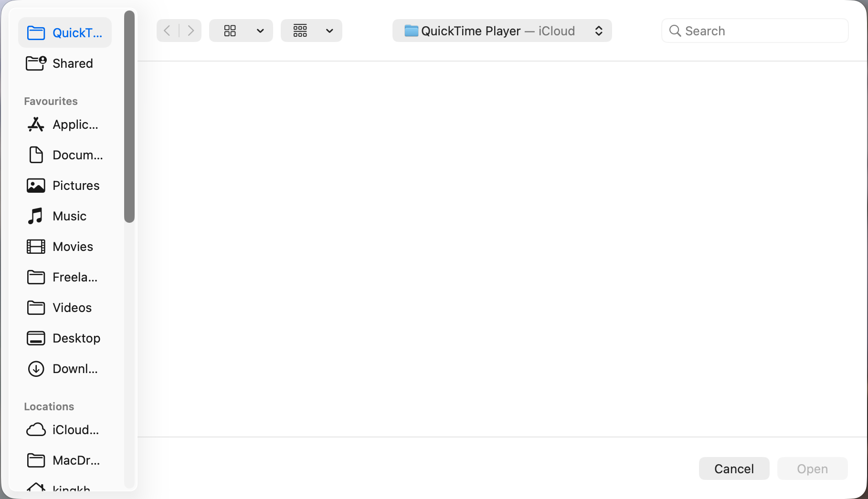Image resolution: width=868 pixels, height=499 pixels.
Task: Click the Movies filmstrip icon
Action: click(x=36, y=247)
